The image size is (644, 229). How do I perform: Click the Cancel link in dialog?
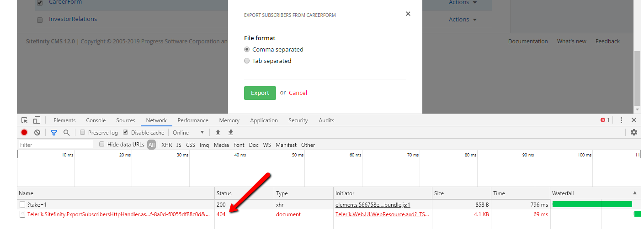(298, 93)
